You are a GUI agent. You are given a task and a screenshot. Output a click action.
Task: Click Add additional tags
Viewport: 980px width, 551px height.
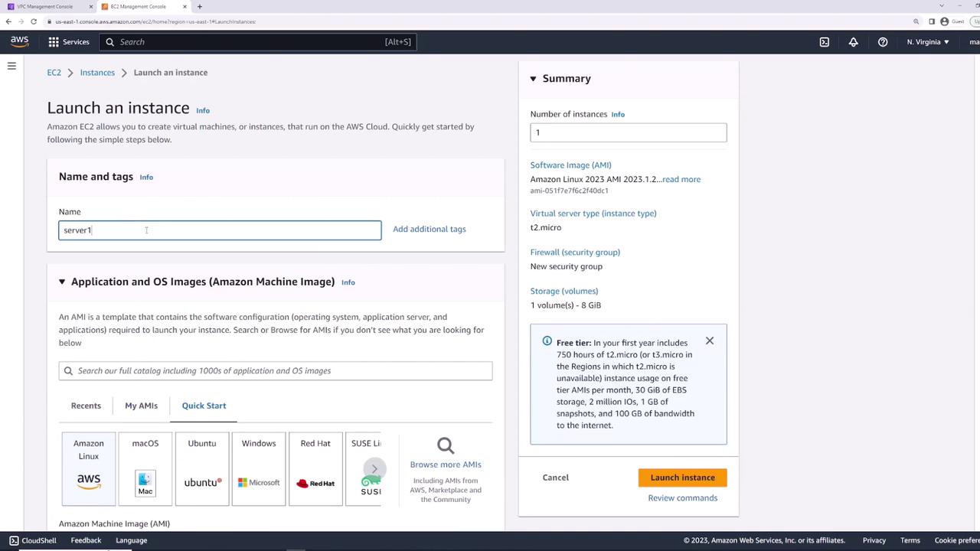(430, 229)
